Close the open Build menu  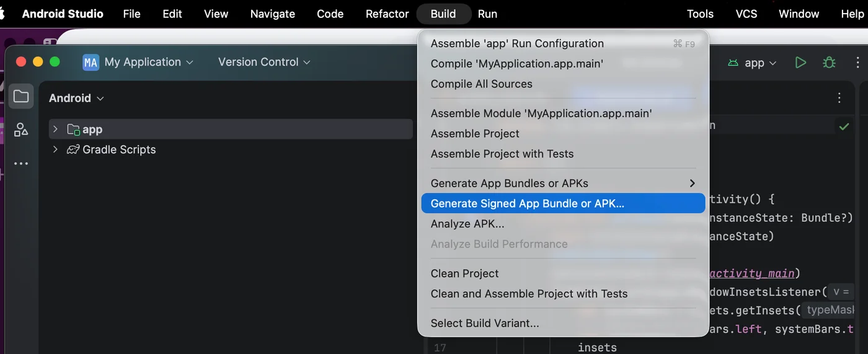point(443,14)
